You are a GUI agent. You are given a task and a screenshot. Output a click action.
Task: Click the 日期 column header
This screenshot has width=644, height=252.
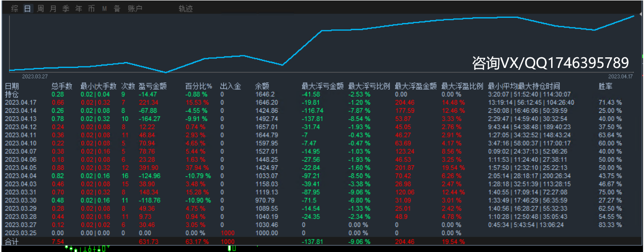12,86
